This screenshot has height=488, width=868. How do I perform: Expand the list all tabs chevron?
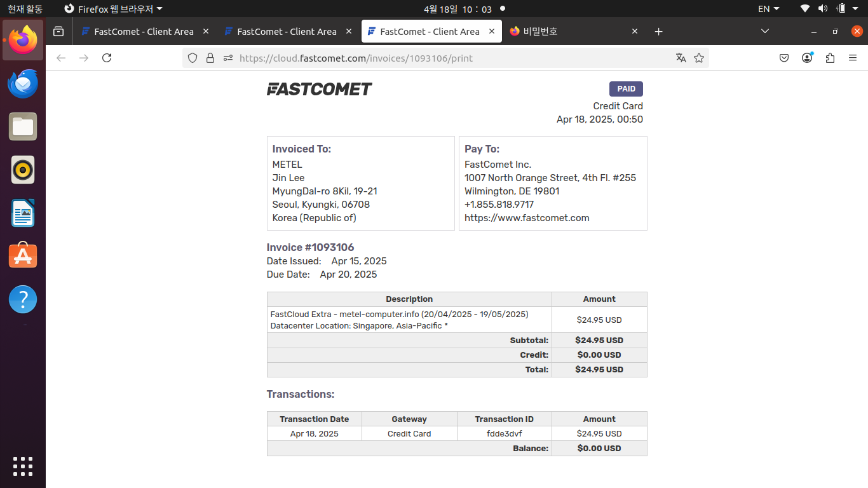765,31
